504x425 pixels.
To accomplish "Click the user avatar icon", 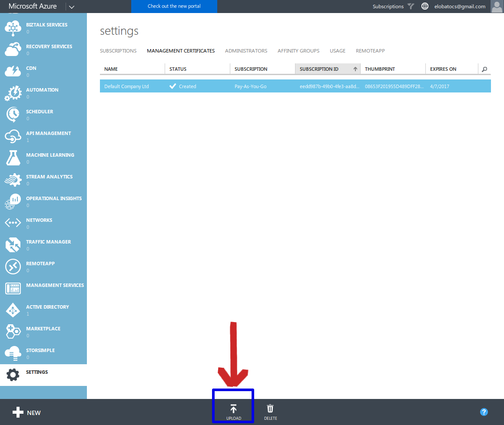I will click(x=497, y=7).
